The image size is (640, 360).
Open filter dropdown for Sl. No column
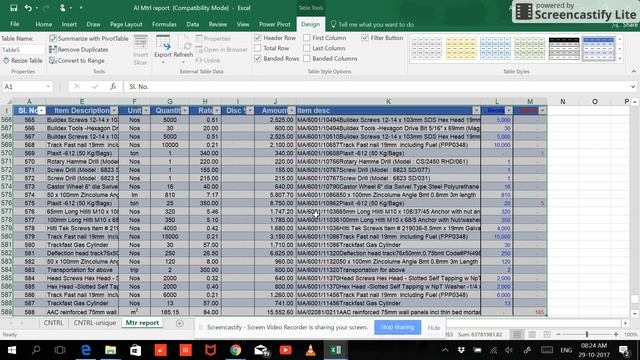[x=41, y=111]
